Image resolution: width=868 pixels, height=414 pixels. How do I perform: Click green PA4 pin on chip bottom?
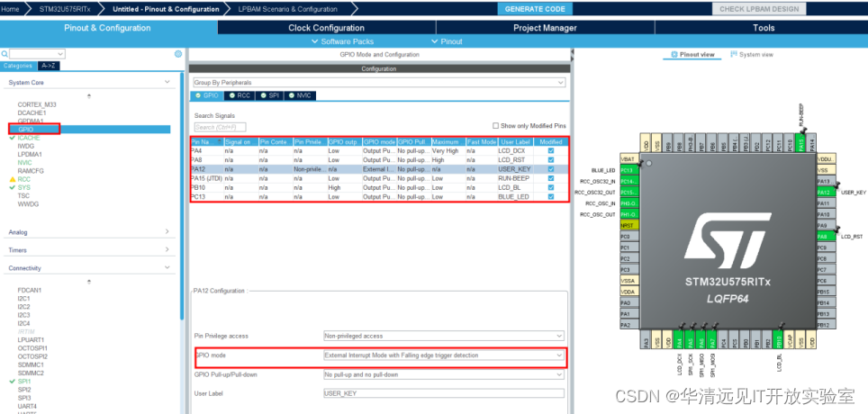pos(679,338)
